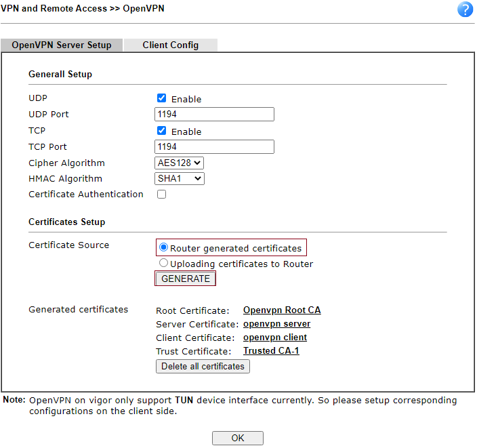
Task: Focus the UDP Port input field
Action: pyautogui.click(x=214, y=115)
